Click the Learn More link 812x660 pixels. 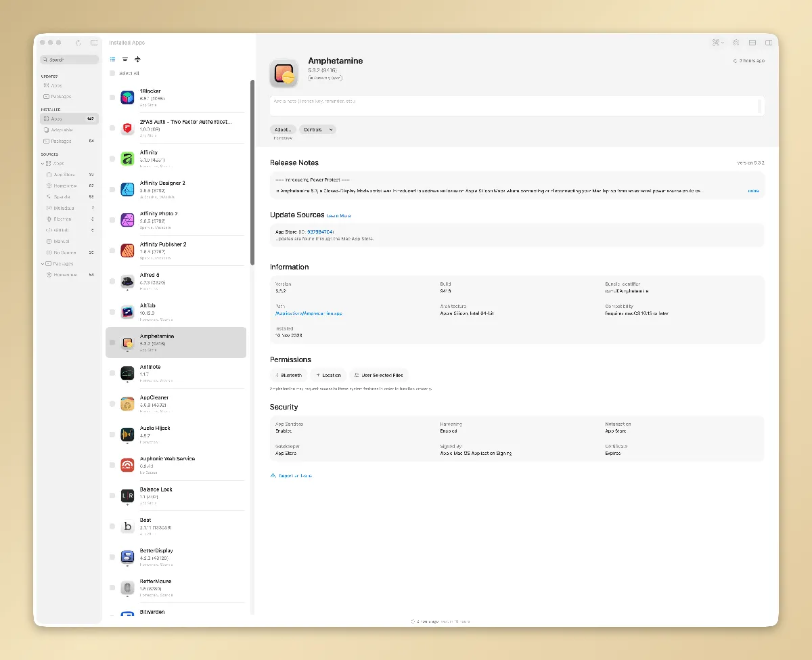point(338,215)
